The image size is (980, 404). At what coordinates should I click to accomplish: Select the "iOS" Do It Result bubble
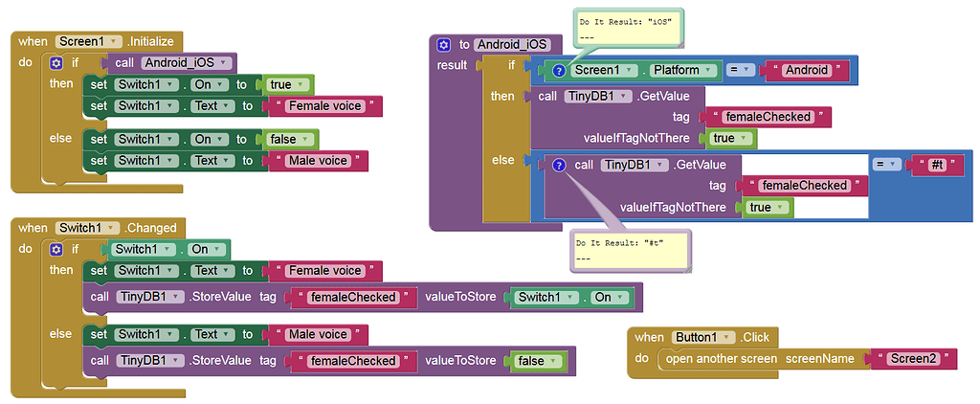tap(629, 27)
